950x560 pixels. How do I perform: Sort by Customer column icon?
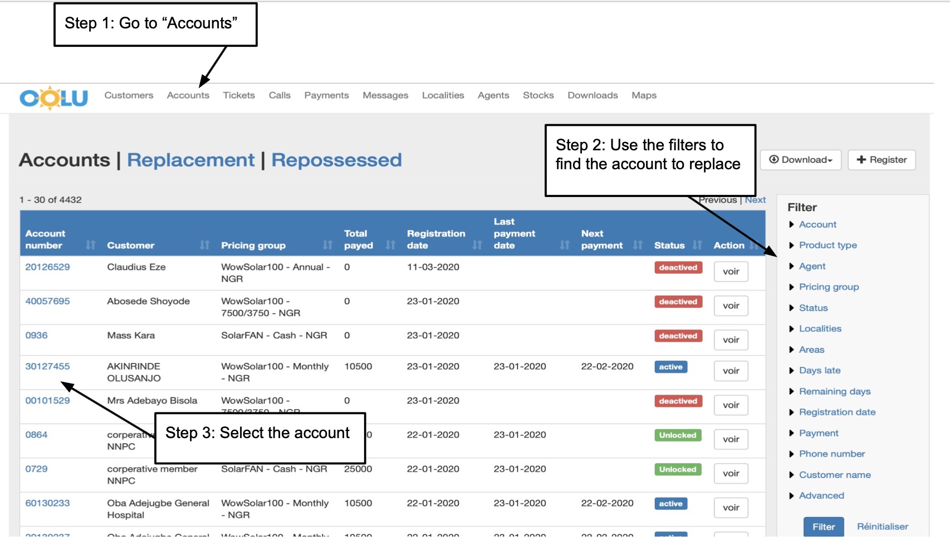pyautogui.click(x=204, y=245)
